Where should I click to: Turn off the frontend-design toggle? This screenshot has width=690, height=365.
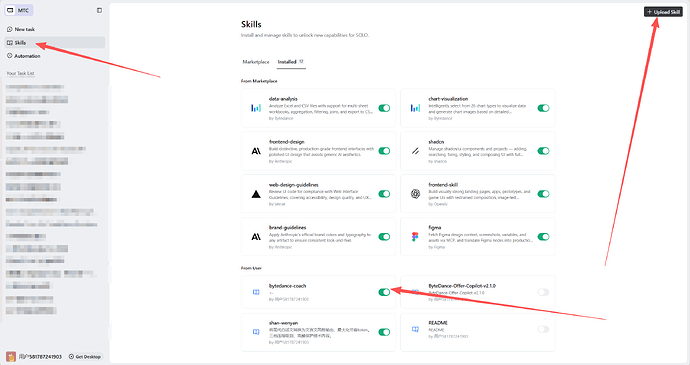tap(384, 151)
